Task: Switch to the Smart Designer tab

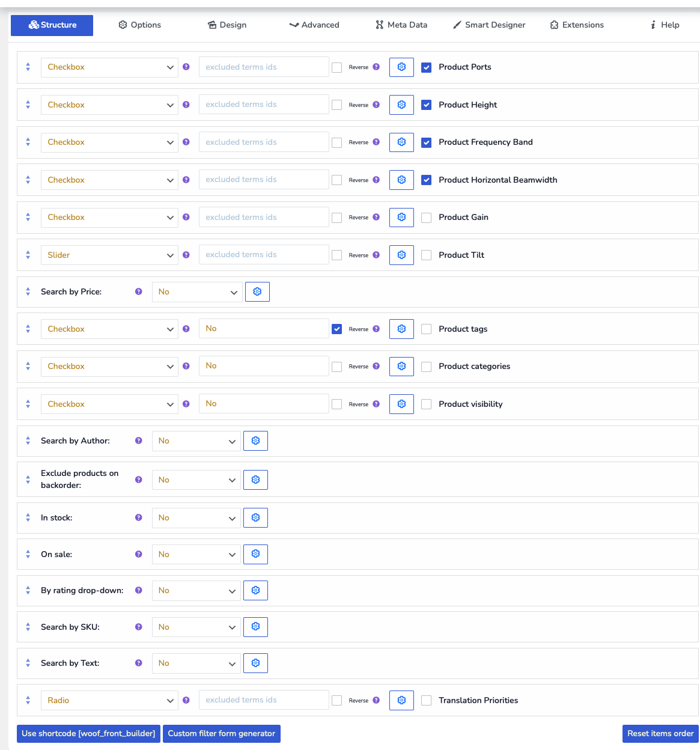Action: point(489,25)
